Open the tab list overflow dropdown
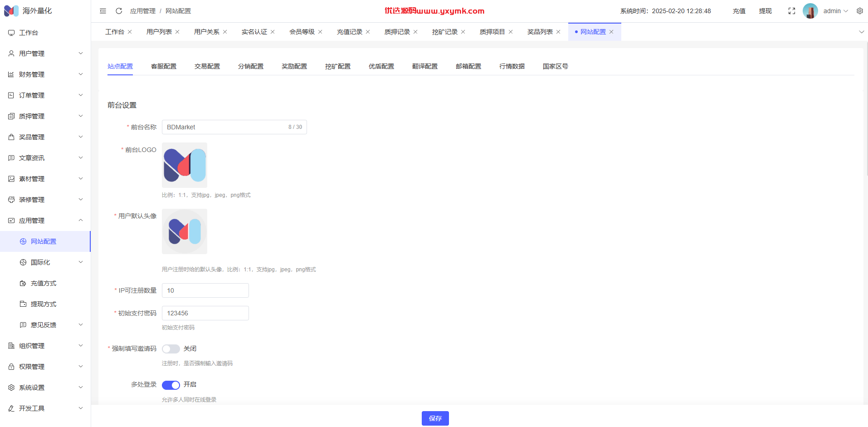868x427 pixels. coord(862,32)
